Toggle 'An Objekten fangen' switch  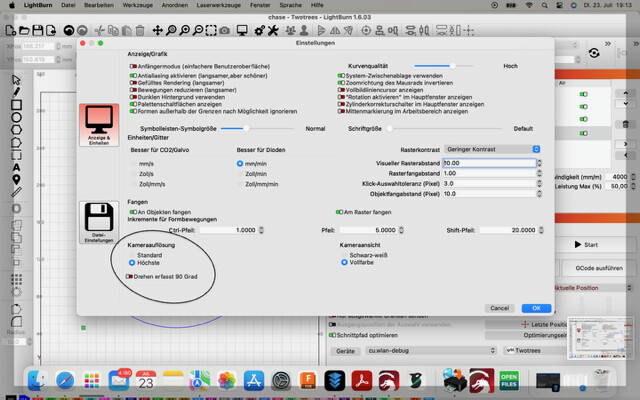[x=133, y=212]
